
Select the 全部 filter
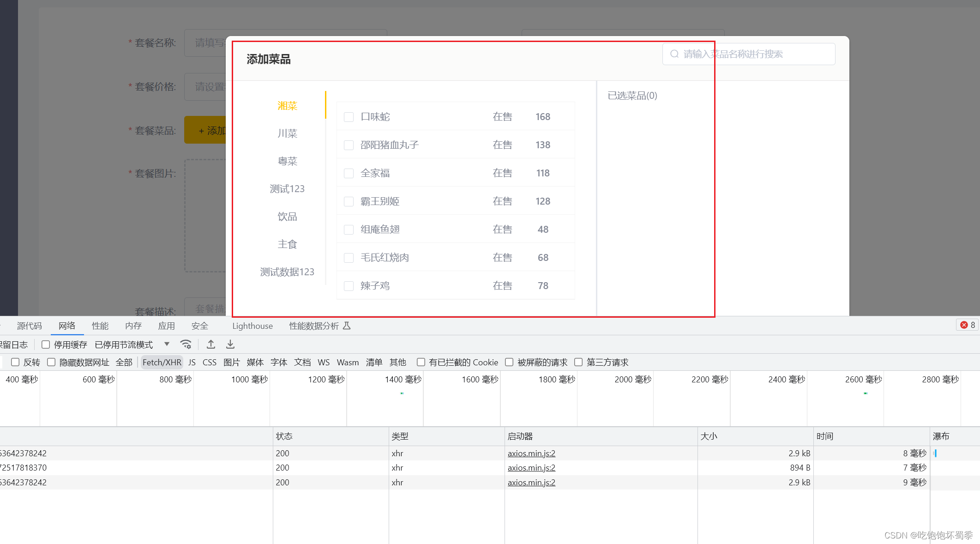click(x=124, y=362)
